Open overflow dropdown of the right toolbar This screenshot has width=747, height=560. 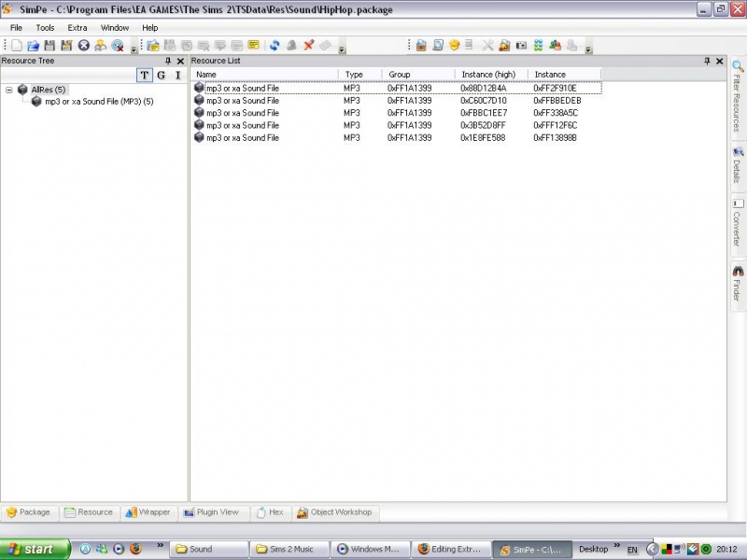[589, 49]
